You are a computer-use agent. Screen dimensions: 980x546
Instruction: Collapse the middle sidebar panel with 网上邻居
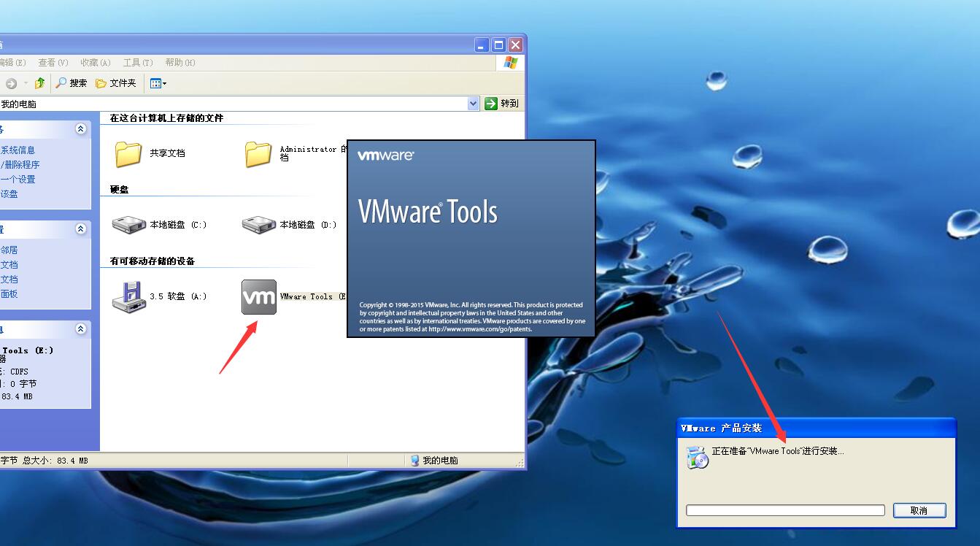coord(80,228)
